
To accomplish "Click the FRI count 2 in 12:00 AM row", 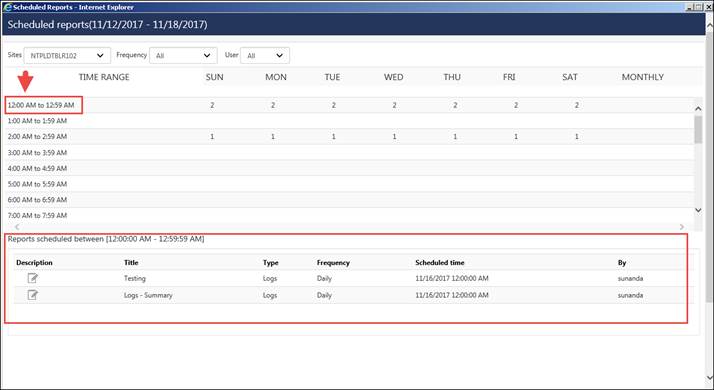I will 516,105.
